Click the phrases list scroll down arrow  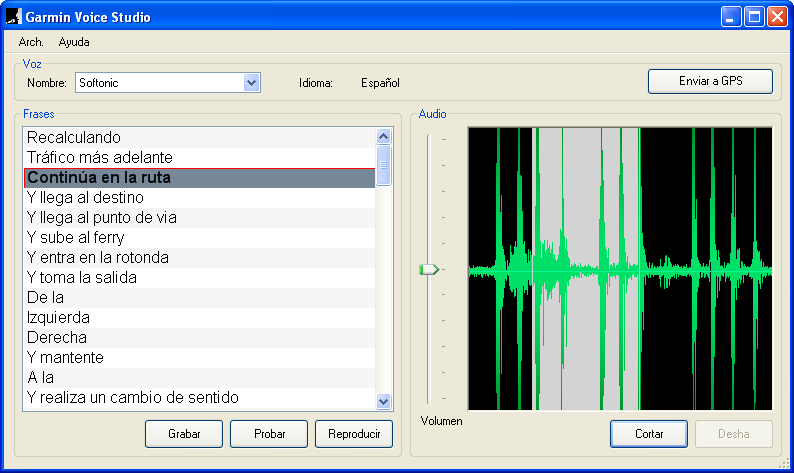coord(383,401)
